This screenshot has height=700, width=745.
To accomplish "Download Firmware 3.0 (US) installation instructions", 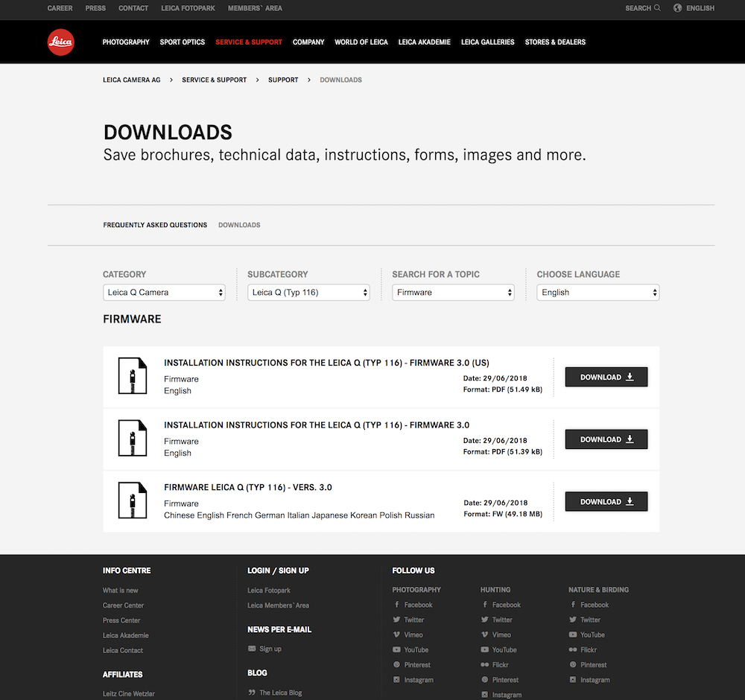I will pos(606,378).
